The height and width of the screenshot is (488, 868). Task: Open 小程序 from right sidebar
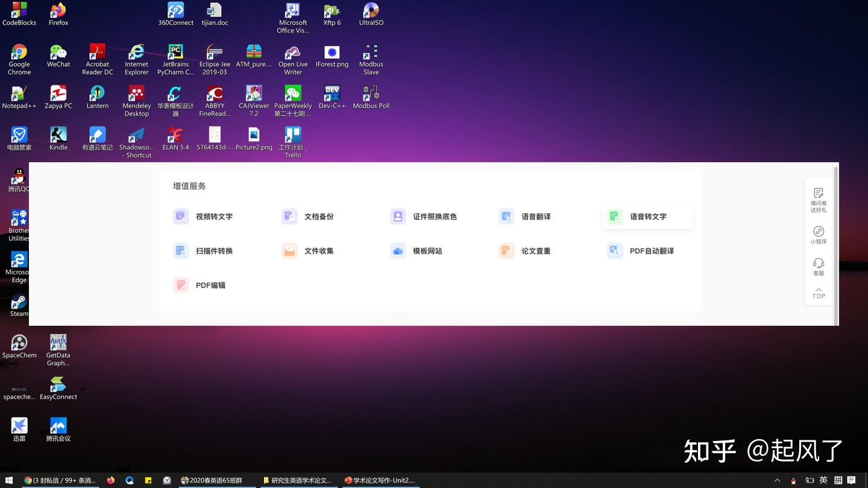[819, 235]
